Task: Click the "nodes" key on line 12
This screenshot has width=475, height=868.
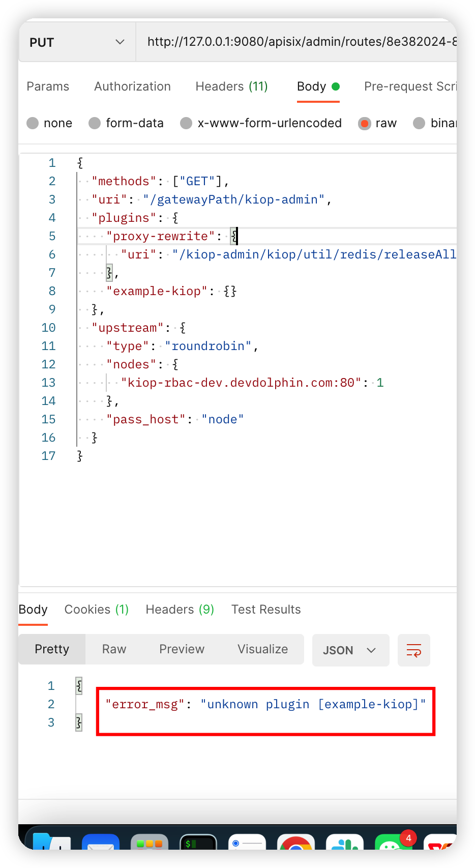Action: (x=131, y=364)
